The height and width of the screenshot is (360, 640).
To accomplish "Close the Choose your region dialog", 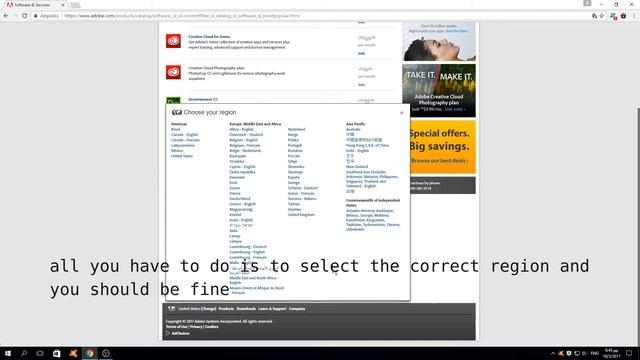I will pyautogui.click(x=402, y=113).
